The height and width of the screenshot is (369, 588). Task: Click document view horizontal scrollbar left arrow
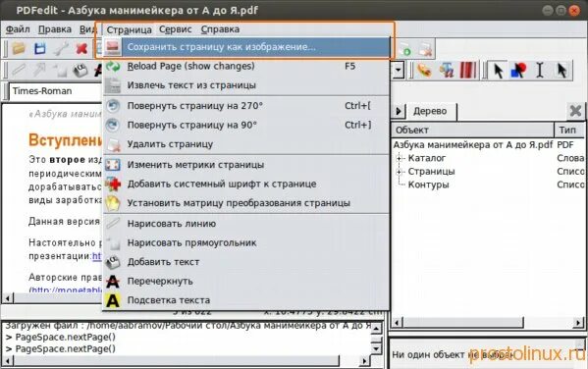(x=8, y=298)
